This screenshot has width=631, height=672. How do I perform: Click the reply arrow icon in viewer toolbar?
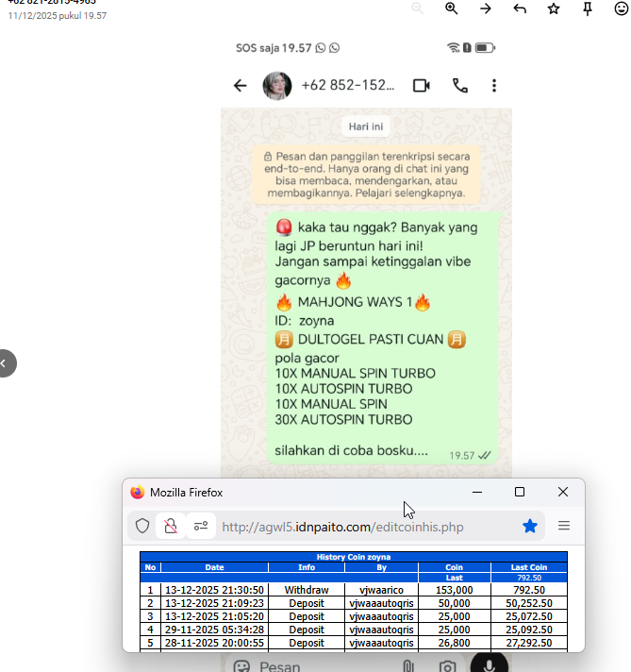coord(520,8)
